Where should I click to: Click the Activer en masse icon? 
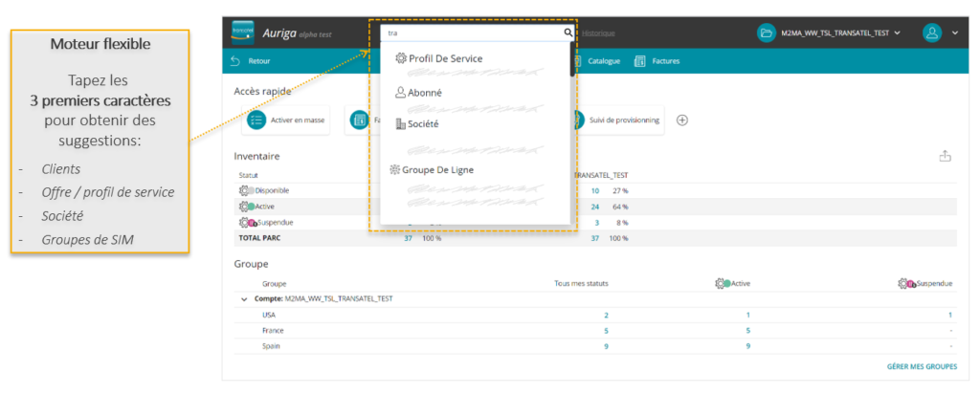coord(256,120)
